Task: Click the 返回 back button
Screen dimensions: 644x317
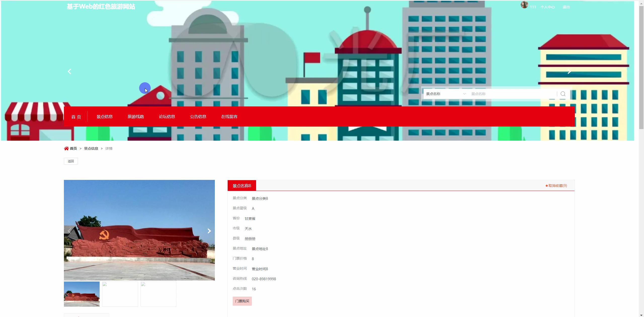Action: click(x=71, y=161)
